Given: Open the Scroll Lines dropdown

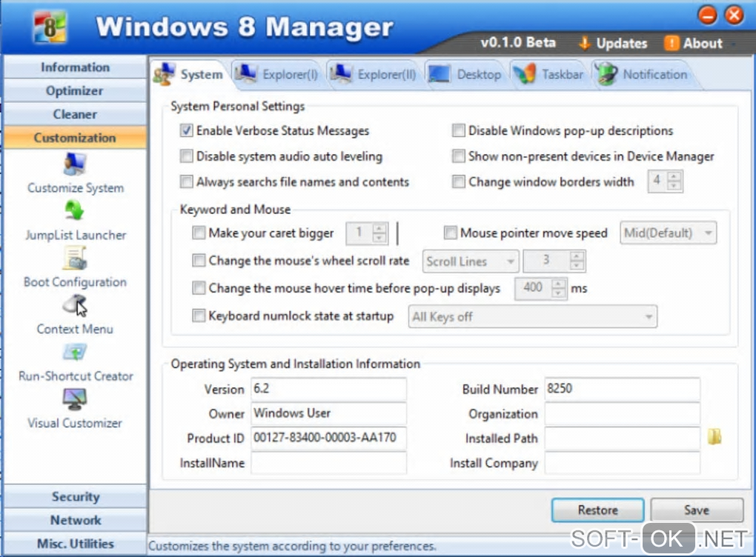Looking at the screenshot, I should click(x=471, y=261).
